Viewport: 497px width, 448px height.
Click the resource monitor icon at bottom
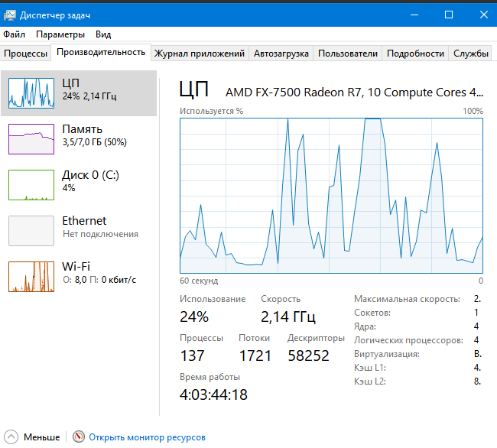pos(79,437)
